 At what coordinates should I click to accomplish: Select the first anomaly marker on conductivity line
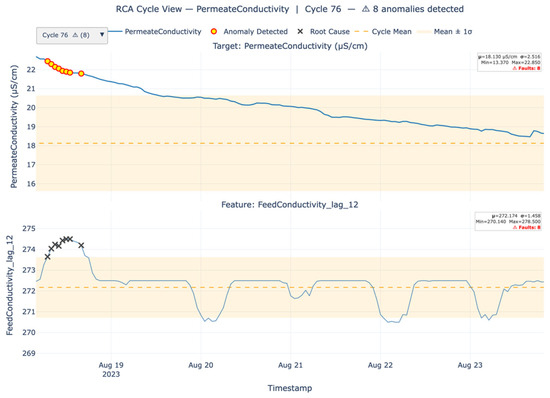coord(48,61)
